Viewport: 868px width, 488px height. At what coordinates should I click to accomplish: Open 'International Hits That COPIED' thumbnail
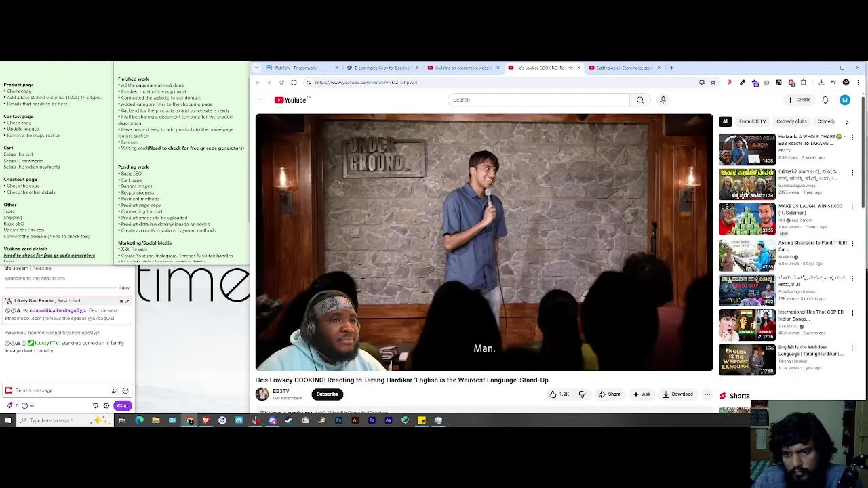tap(747, 325)
